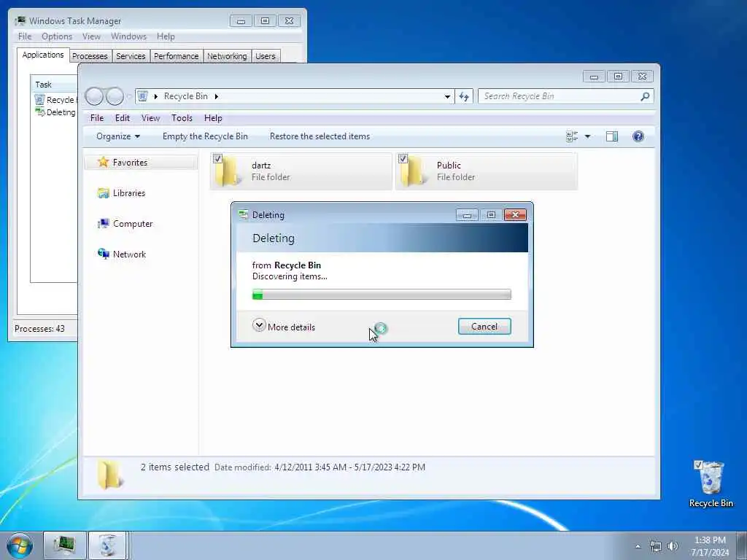Click the taskbar clock
The width and height of the screenshot is (747, 560).
(x=710, y=546)
